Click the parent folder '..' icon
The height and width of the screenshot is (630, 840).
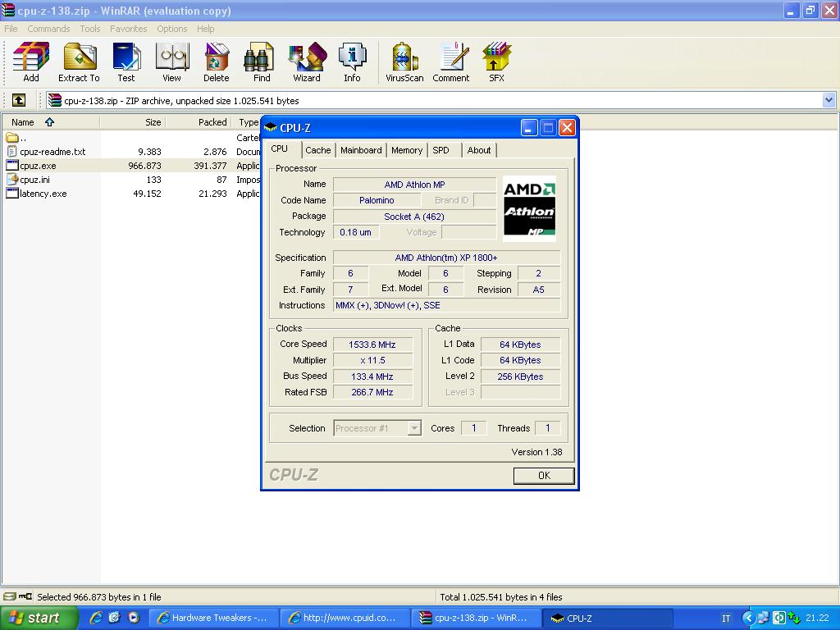(x=12, y=138)
